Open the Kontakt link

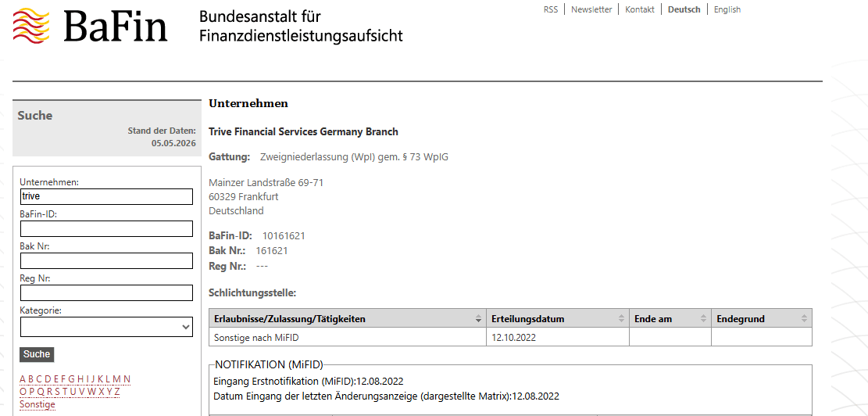640,9
